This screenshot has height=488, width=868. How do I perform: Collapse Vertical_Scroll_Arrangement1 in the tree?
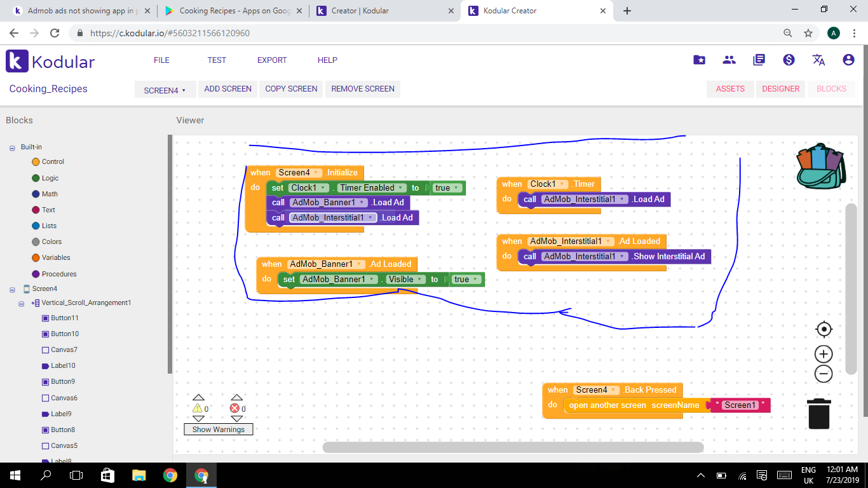[x=22, y=304]
